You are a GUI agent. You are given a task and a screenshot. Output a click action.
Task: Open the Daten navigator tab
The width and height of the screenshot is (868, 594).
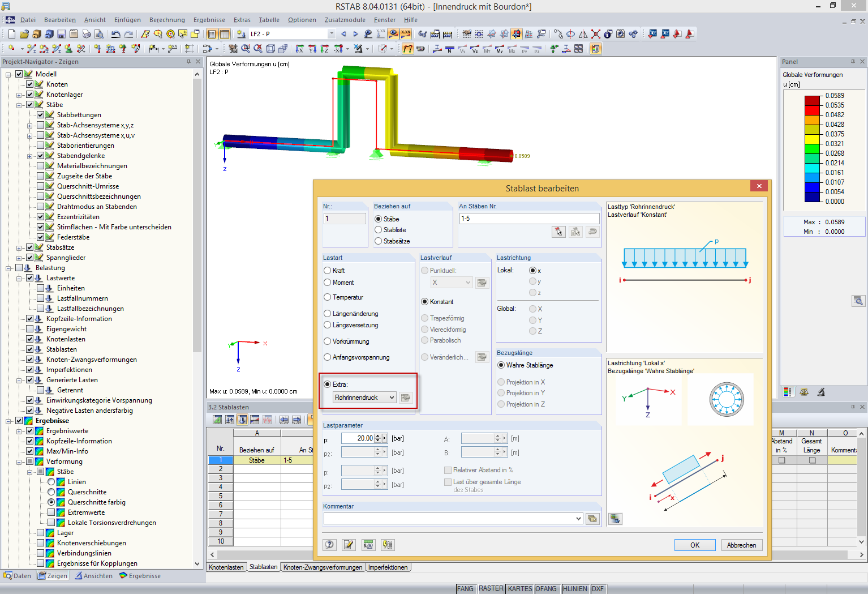coord(18,576)
